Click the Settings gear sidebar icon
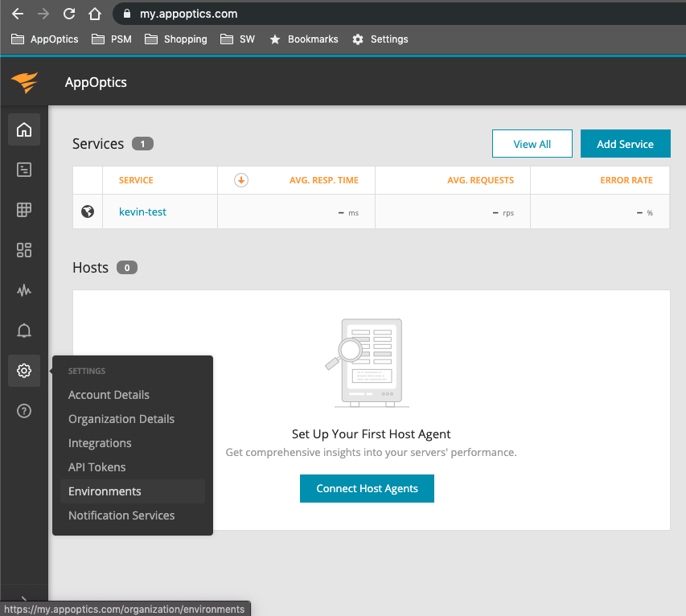This screenshot has width=686, height=616. pyautogui.click(x=24, y=371)
